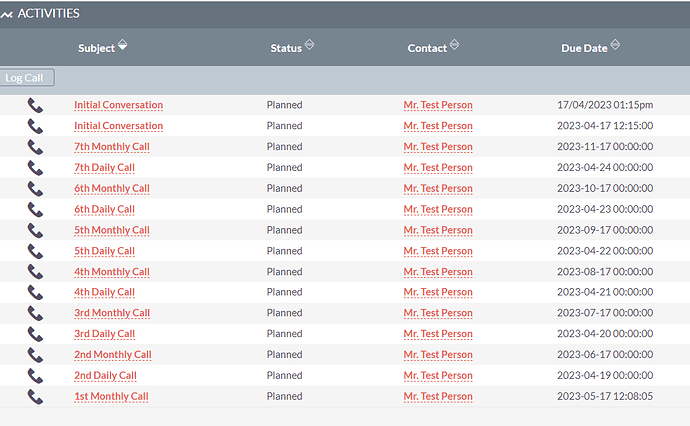Open 7th Daily Call activity
The height and width of the screenshot is (426, 690).
point(104,168)
